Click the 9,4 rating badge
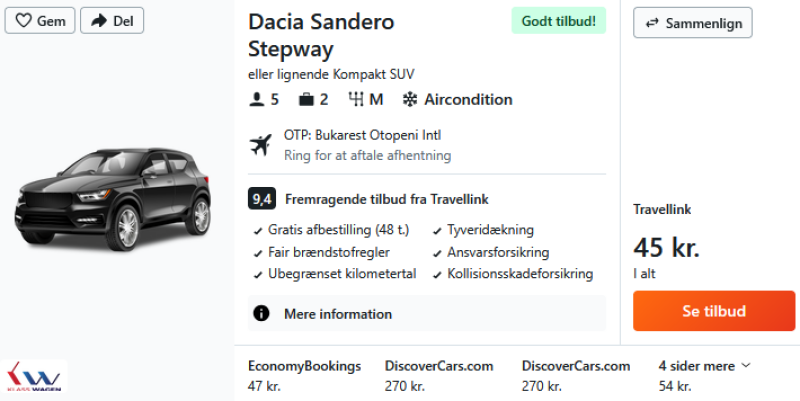The image size is (800, 401). click(262, 199)
